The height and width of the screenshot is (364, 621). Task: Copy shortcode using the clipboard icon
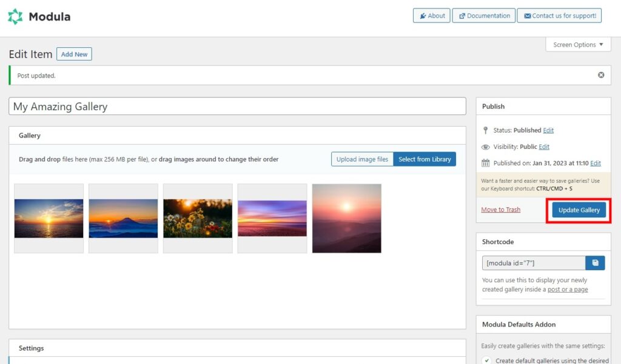(595, 263)
